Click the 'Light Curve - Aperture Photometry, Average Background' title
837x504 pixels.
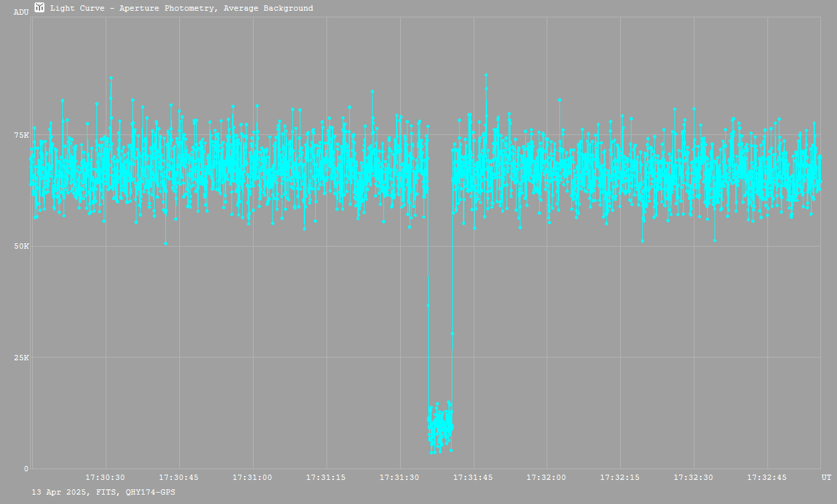[x=181, y=8]
